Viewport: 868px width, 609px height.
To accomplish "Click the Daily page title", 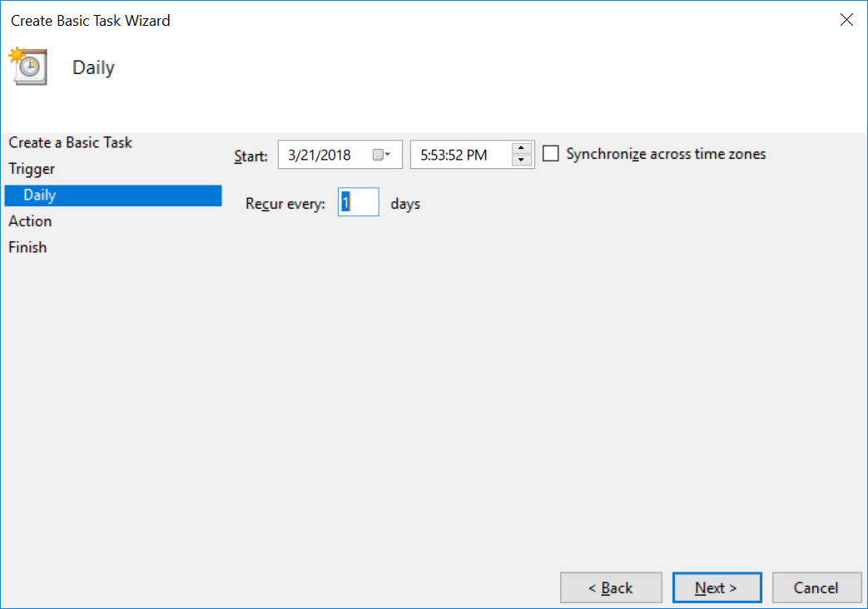I will point(92,67).
